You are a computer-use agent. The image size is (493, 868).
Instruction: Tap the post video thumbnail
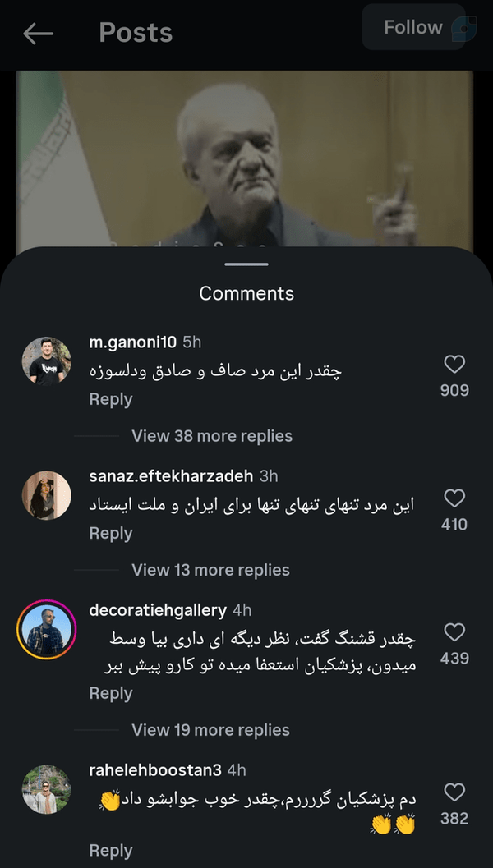(245, 158)
